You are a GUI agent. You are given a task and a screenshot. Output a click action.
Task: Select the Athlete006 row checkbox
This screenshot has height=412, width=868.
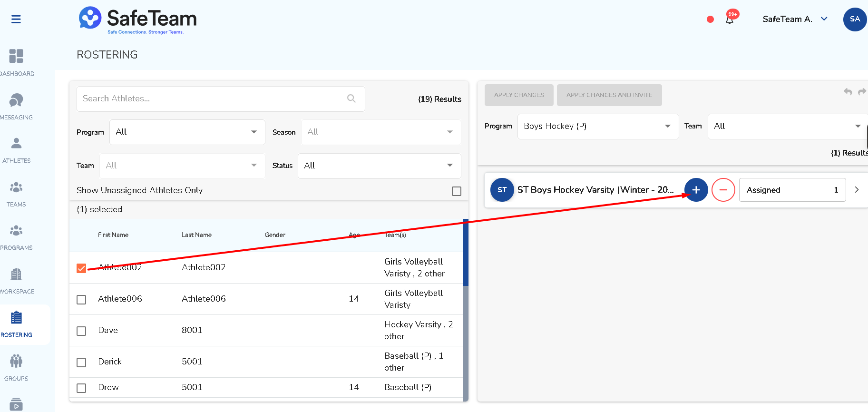(81, 300)
